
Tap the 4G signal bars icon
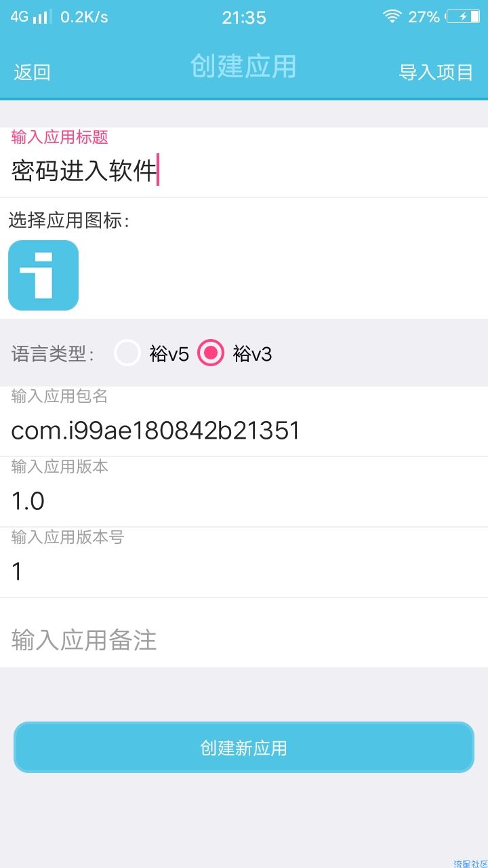[41, 17]
